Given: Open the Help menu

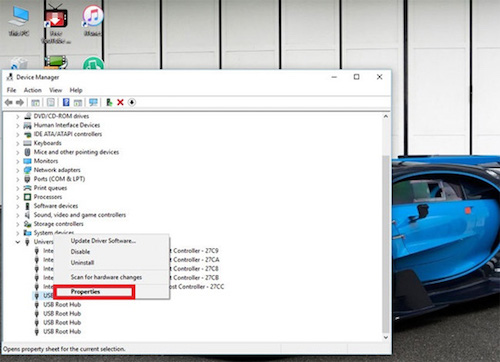Looking at the screenshot, I should click(76, 90).
